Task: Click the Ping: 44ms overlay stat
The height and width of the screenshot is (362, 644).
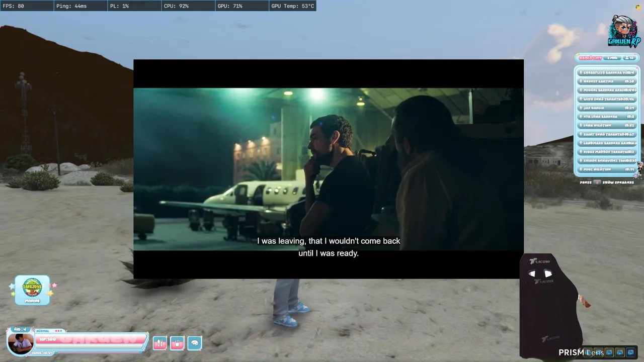Action: pyautogui.click(x=80, y=6)
